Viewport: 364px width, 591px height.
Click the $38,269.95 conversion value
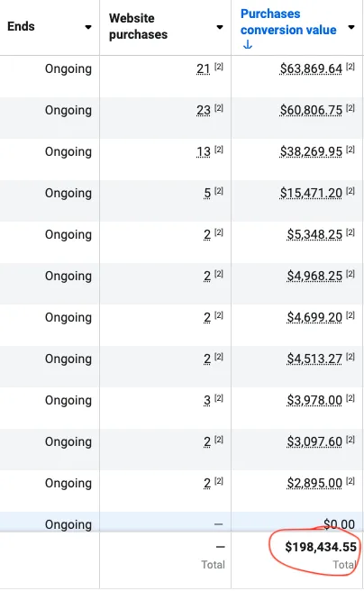(x=311, y=152)
